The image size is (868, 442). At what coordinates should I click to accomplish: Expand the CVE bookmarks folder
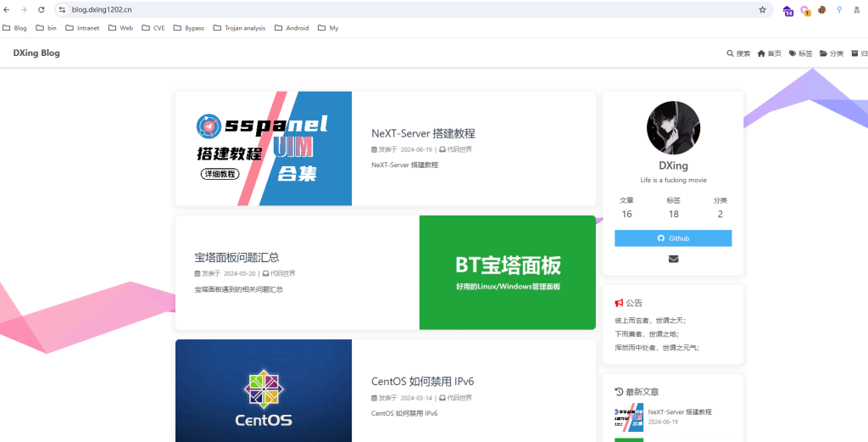pos(153,28)
